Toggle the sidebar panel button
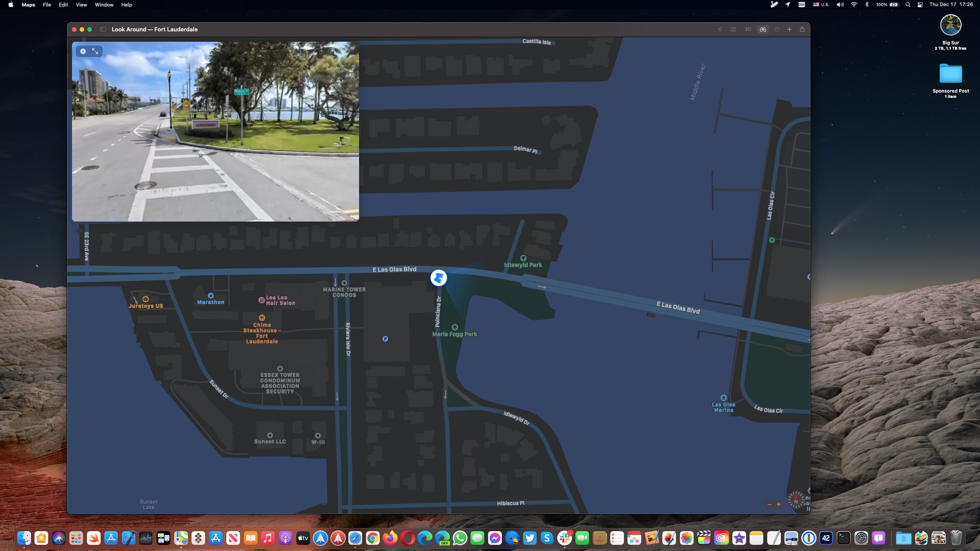Image resolution: width=980 pixels, height=551 pixels. click(103, 29)
